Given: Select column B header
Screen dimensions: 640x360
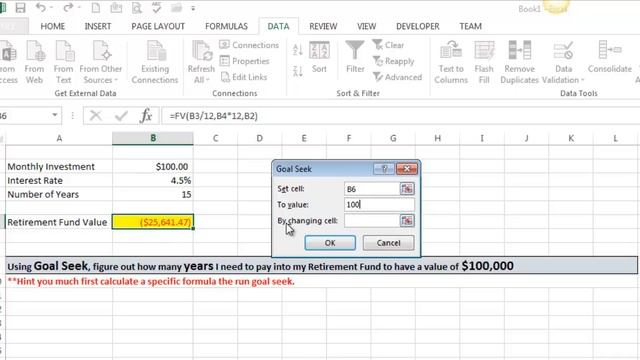Looking at the screenshot, I should tap(153, 138).
